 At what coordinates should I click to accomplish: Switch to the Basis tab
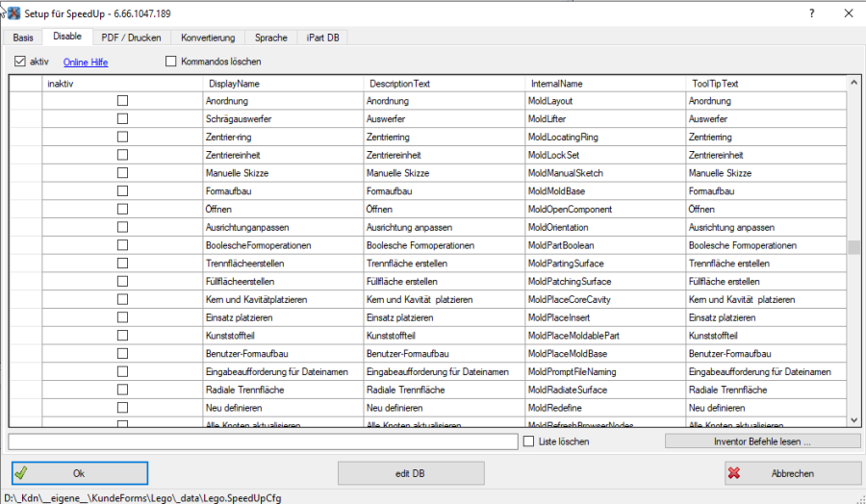point(23,38)
